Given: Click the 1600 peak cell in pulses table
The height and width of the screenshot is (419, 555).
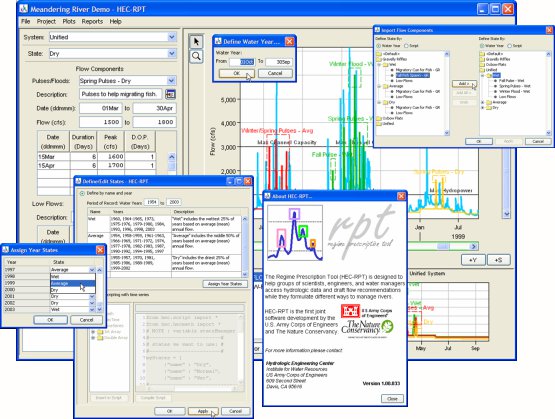Looking at the screenshot, I should point(111,156).
